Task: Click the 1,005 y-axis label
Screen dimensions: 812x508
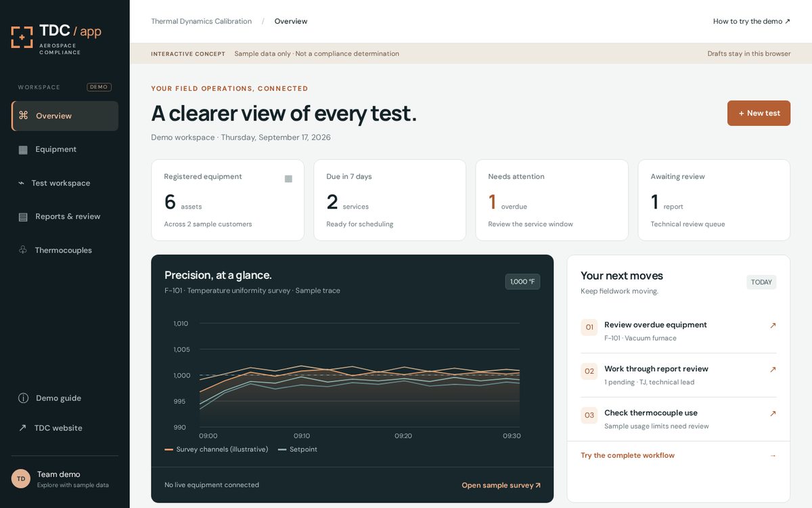Action: pos(181,350)
